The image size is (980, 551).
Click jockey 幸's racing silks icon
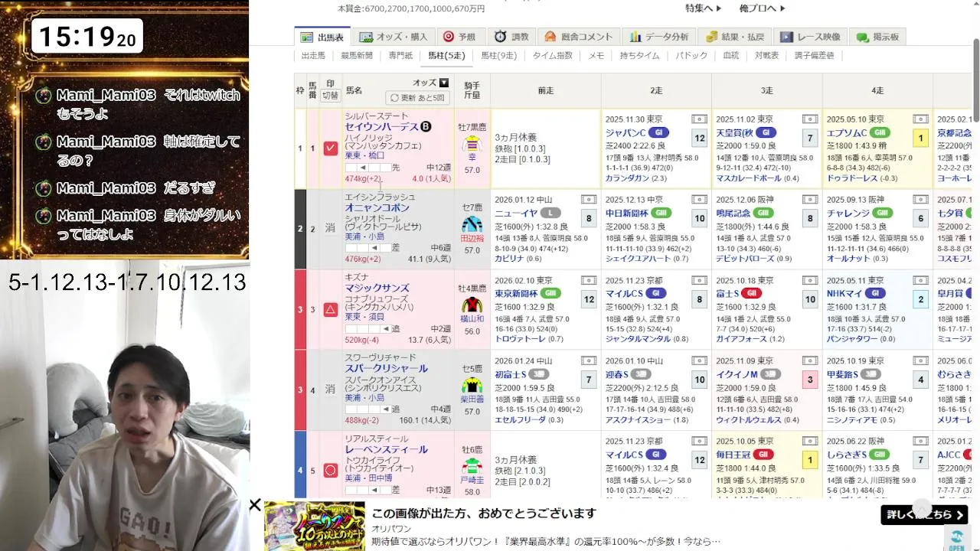tap(472, 144)
